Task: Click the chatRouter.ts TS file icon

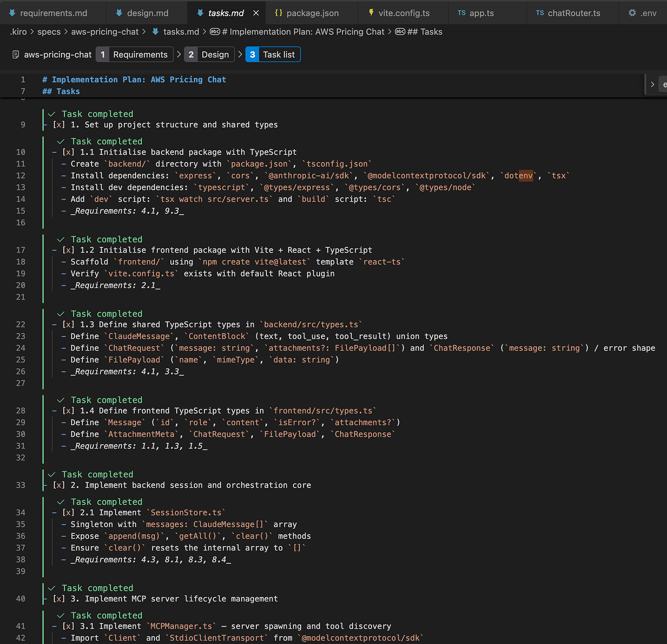Action: point(540,13)
